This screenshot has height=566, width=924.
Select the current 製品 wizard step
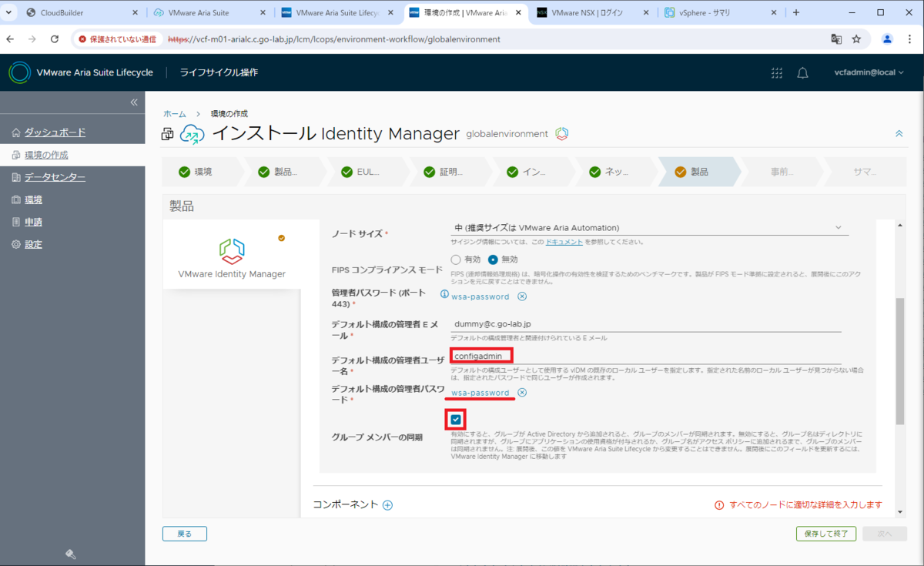(x=699, y=172)
